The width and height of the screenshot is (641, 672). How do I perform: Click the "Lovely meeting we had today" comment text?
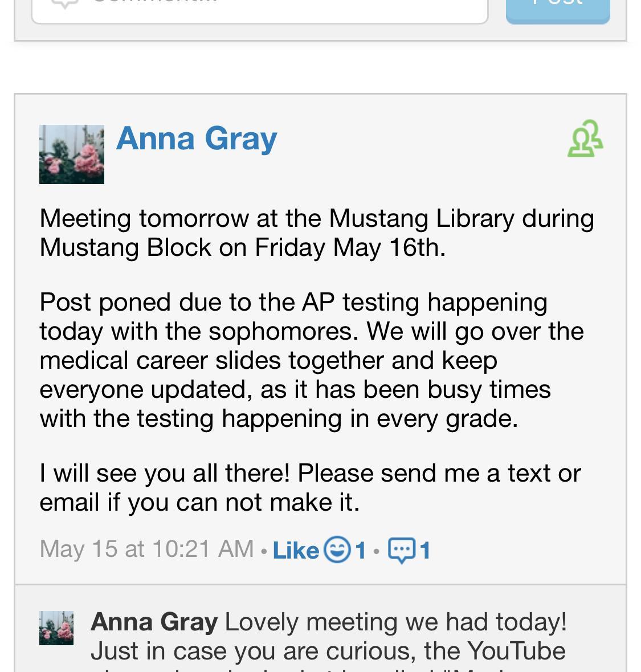396,622
